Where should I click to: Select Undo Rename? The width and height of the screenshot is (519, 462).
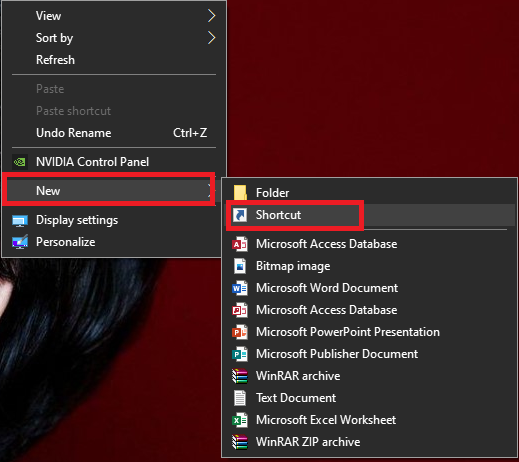(x=114, y=133)
